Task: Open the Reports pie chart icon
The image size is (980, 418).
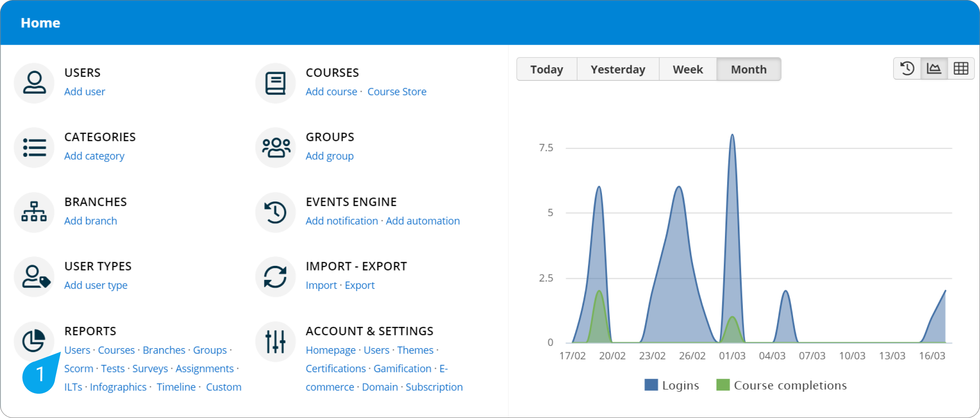Action: click(34, 341)
